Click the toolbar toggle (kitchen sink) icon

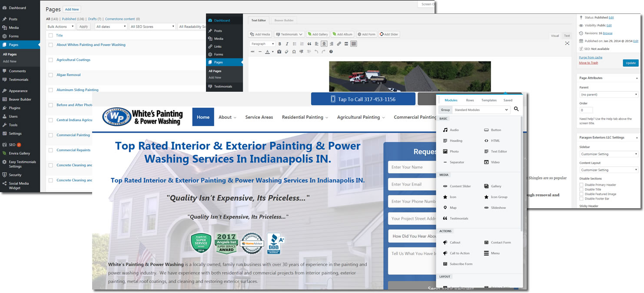[x=354, y=44]
